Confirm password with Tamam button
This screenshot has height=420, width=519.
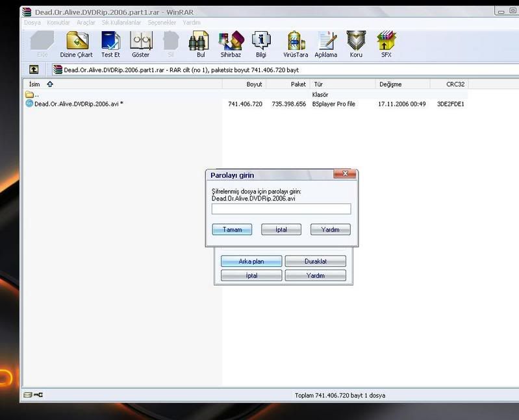click(232, 230)
